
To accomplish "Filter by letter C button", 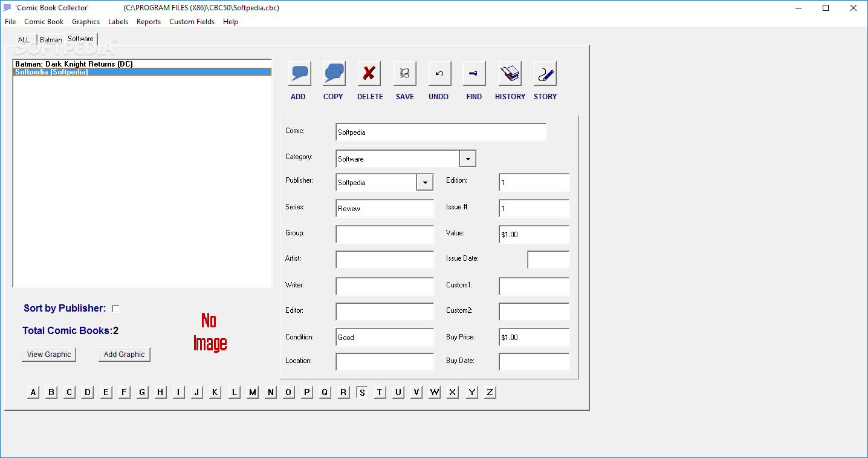I will point(70,392).
